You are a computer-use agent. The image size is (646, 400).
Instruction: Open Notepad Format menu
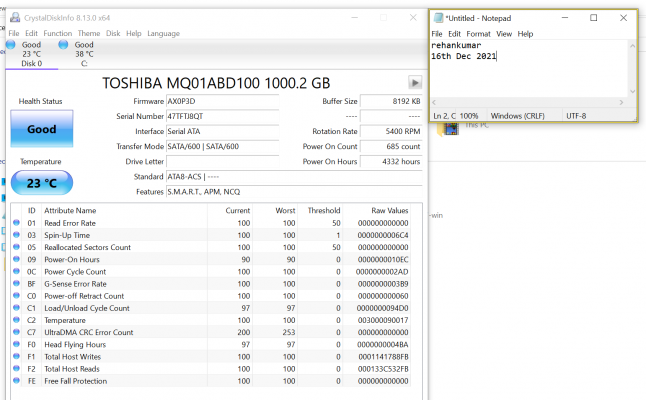(478, 34)
